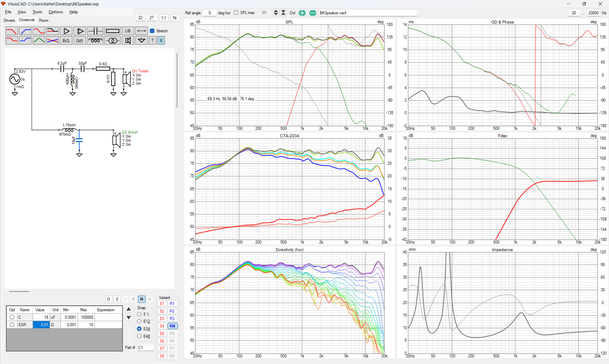This screenshot has height=364, width=609.
Task: Add a driver speaker component
Action: pos(128,40)
